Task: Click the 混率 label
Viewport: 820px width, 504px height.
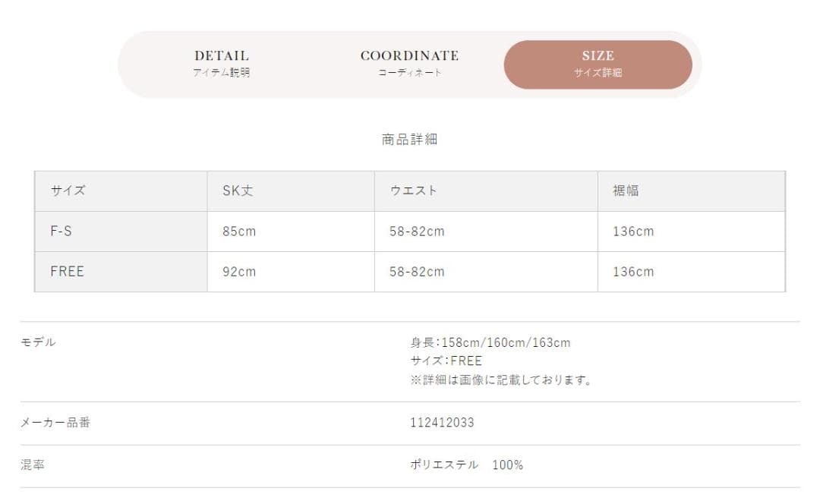Action: pyautogui.click(x=33, y=465)
